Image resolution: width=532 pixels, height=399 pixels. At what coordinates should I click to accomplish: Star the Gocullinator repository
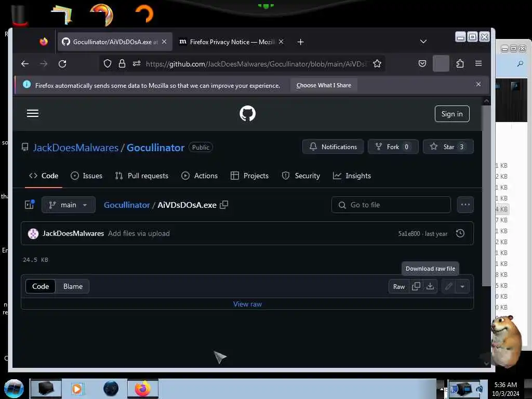click(448, 147)
